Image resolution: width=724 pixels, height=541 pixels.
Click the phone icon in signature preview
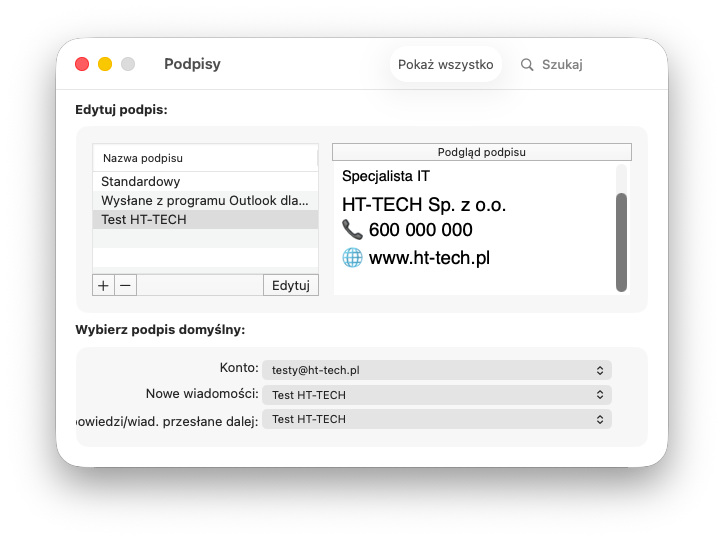(352, 229)
